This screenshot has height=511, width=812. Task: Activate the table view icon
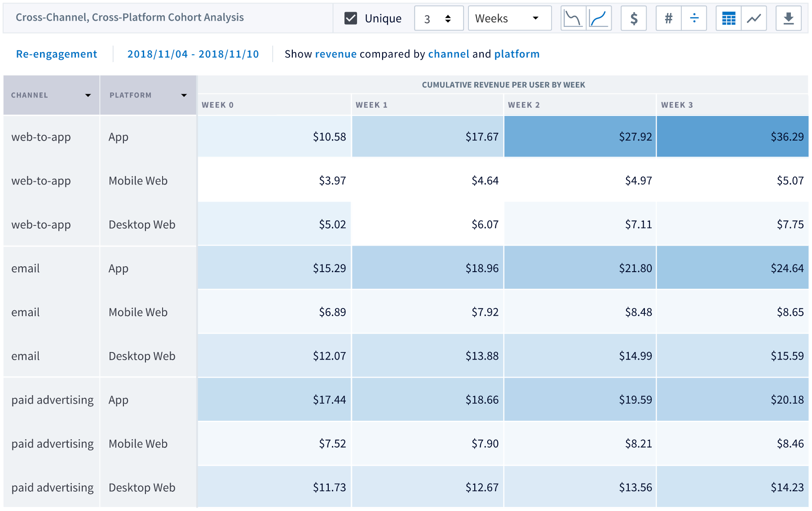(728, 18)
